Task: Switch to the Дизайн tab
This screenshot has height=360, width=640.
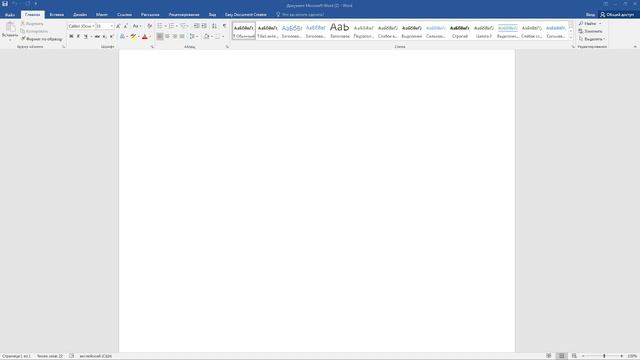Action: [x=80, y=15]
